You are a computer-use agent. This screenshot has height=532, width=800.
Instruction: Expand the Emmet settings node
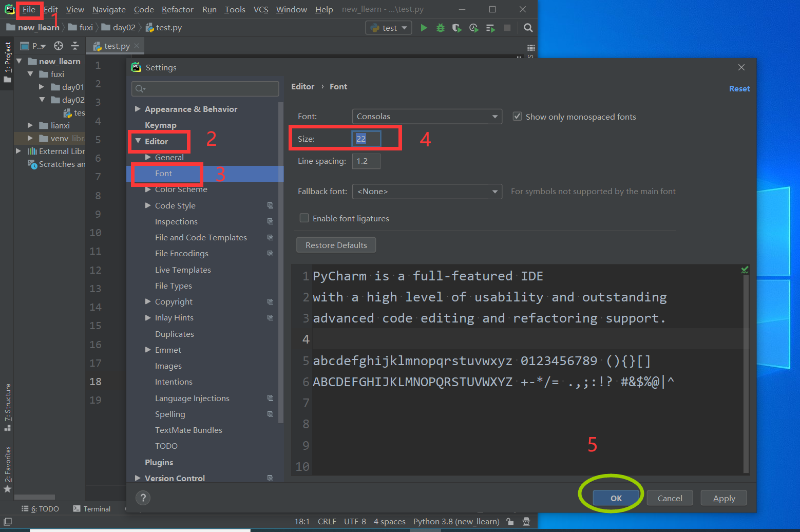click(148, 350)
